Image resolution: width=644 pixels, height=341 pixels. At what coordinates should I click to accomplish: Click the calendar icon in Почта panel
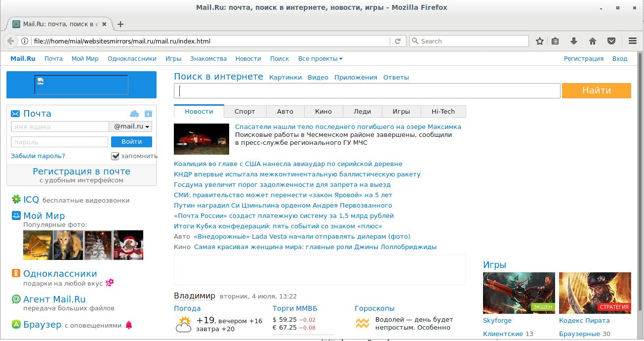[148, 114]
